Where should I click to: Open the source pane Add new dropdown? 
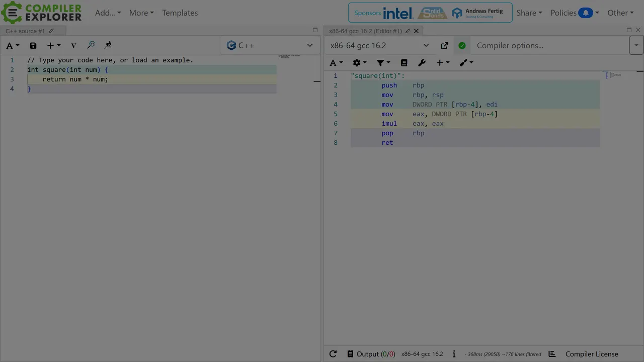pos(54,45)
